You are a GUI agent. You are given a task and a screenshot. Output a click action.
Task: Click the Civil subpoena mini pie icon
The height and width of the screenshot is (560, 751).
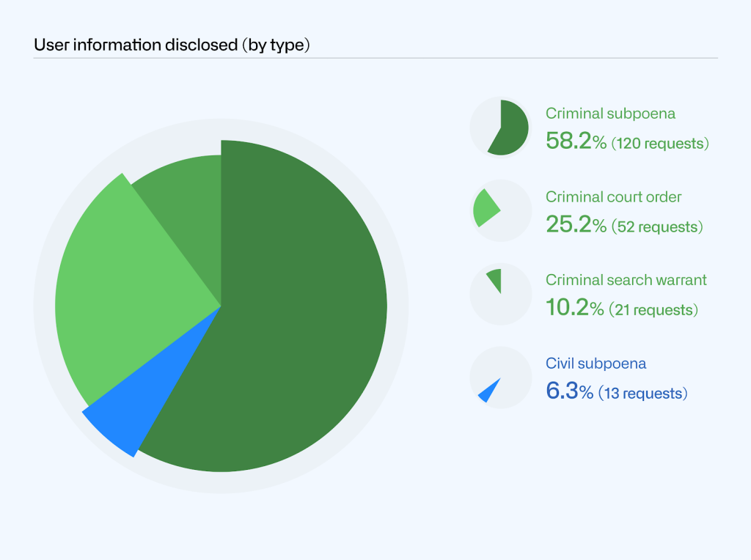(500, 377)
